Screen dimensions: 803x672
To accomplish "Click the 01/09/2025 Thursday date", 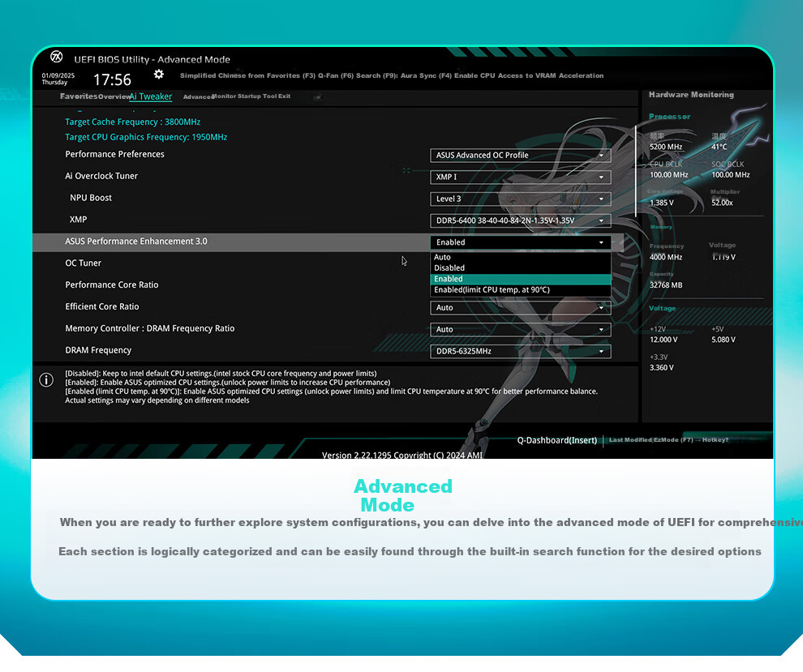I will (x=58, y=79).
